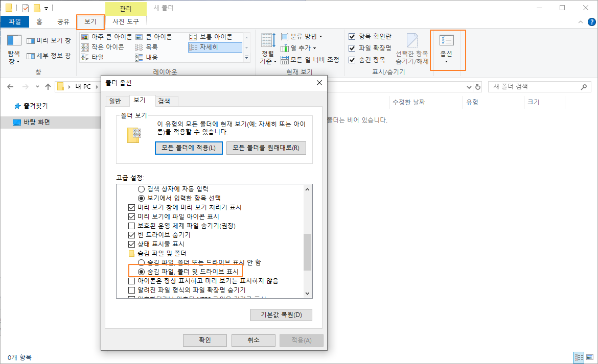
Task: Open the 옵션 dropdown arrow
Action: (447, 60)
